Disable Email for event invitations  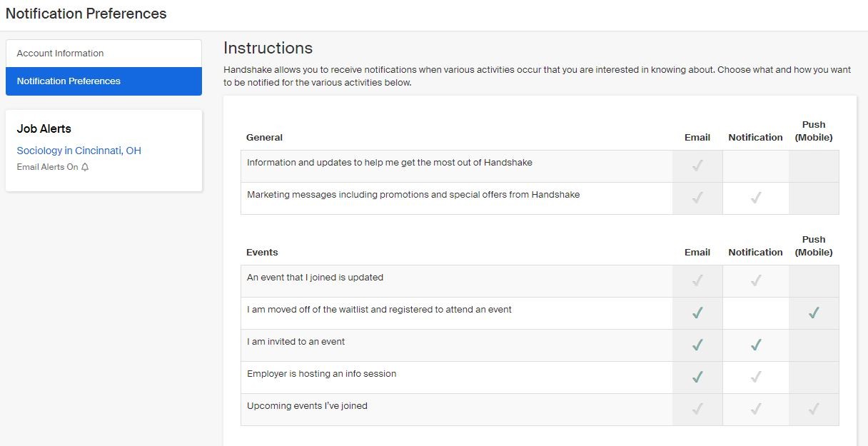[x=697, y=345]
